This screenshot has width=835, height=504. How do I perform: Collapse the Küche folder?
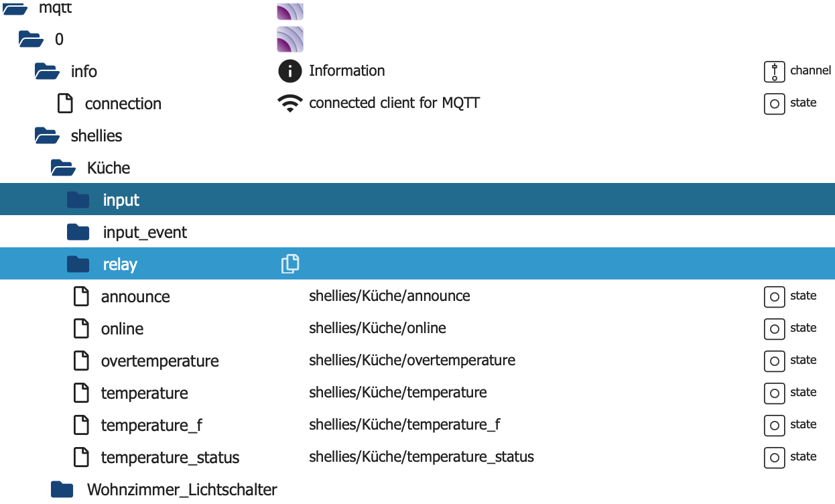pyautogui.click(x=63, y=168)
